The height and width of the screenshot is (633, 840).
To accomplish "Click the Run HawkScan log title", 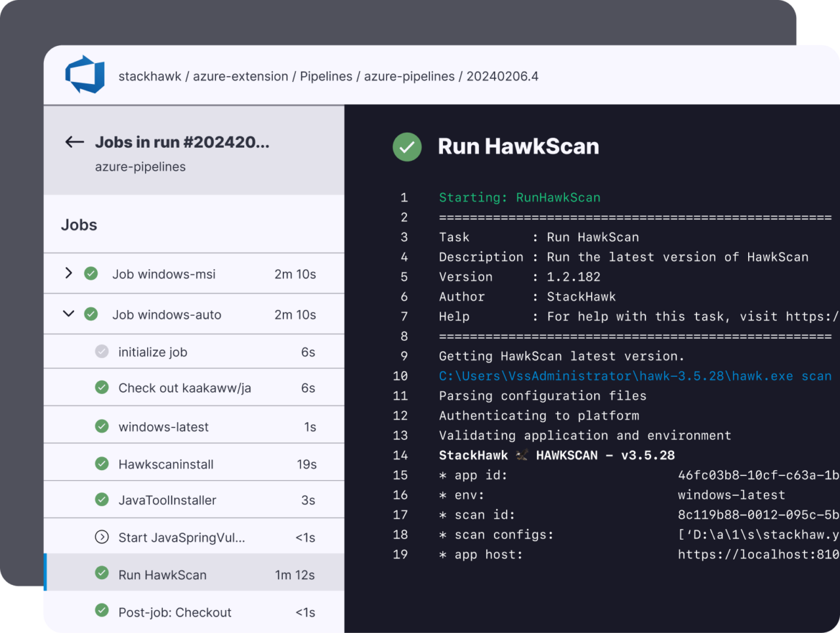I will [x=518, y=146].
